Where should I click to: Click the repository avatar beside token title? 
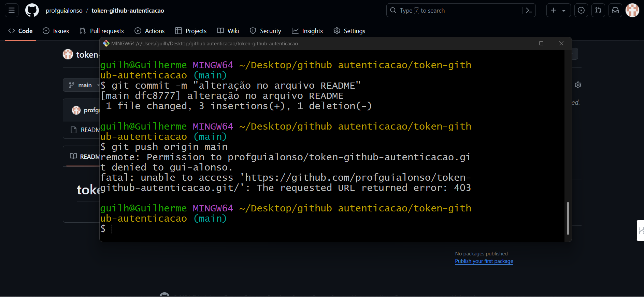click(x=68, y=54)
